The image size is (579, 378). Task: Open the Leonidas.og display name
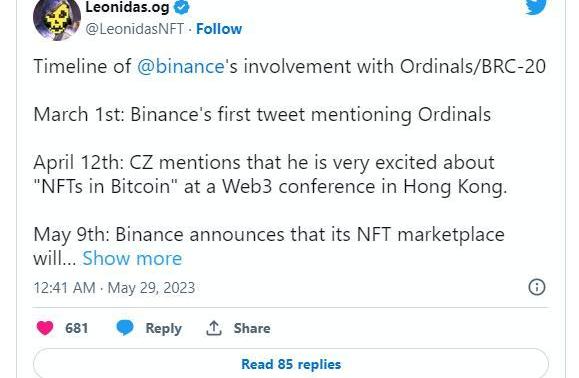(x=127, y=7)
